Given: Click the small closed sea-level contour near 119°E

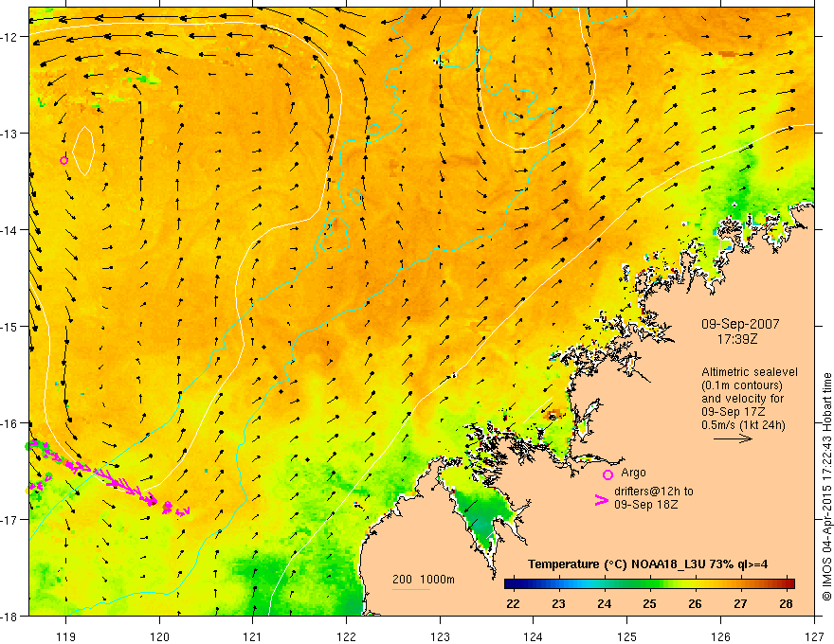Looking at the screenshot, I should 83,152.
